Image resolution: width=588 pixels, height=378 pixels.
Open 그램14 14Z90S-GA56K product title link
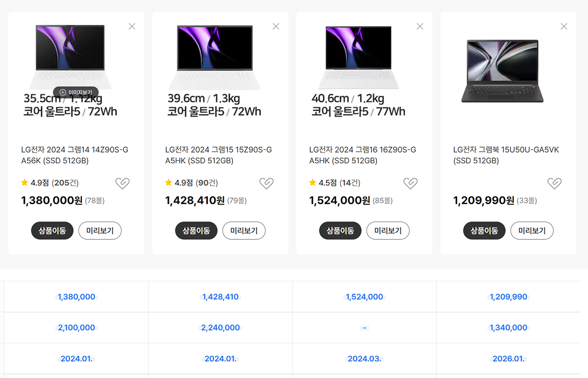point(74,155)
